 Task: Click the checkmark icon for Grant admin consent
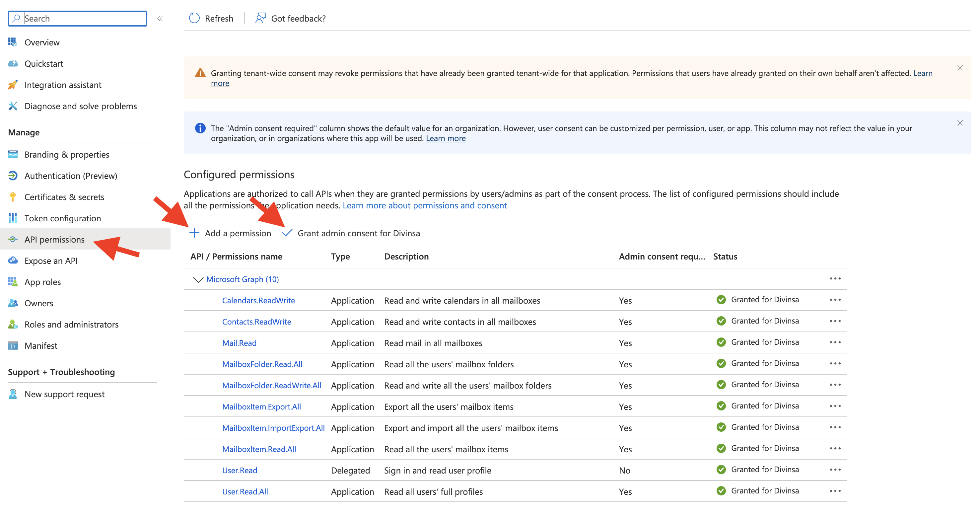pos(287,233)
